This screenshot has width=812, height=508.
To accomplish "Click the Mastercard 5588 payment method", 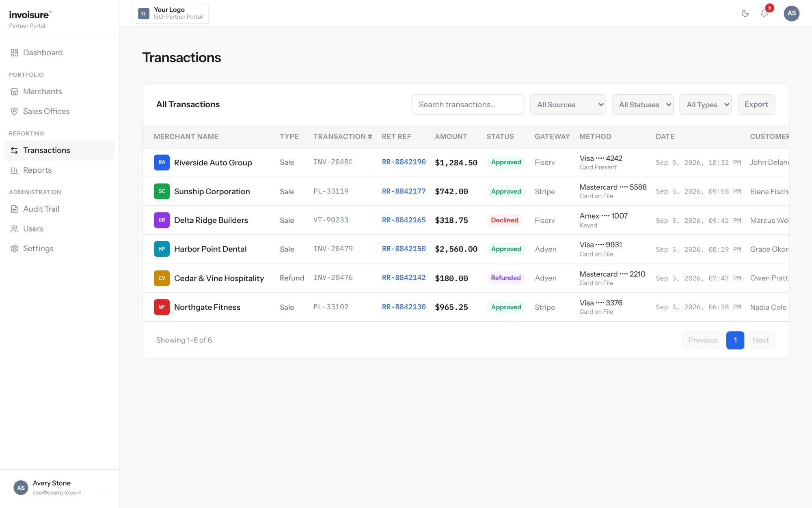I will 613,191.
